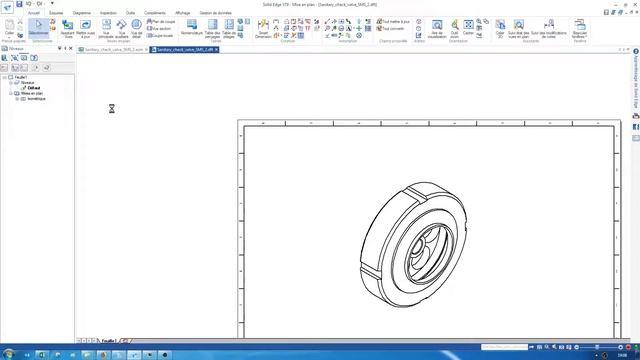Open the Niveaux panel options dropdown

tap(59, 48)
